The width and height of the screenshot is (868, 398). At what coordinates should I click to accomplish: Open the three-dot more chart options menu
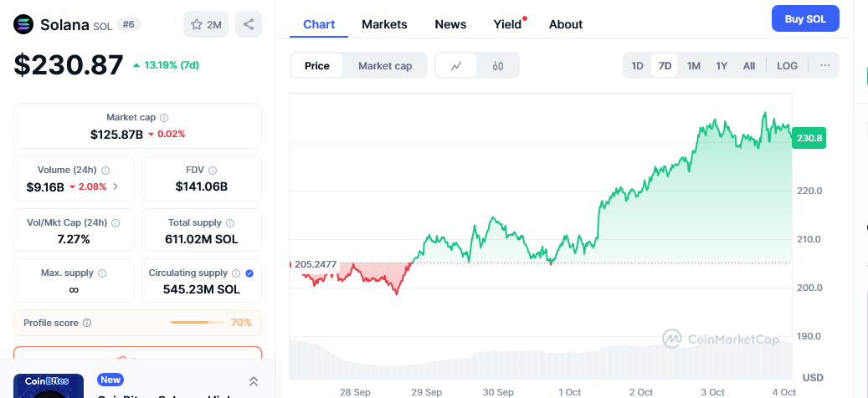pos(824,66)
